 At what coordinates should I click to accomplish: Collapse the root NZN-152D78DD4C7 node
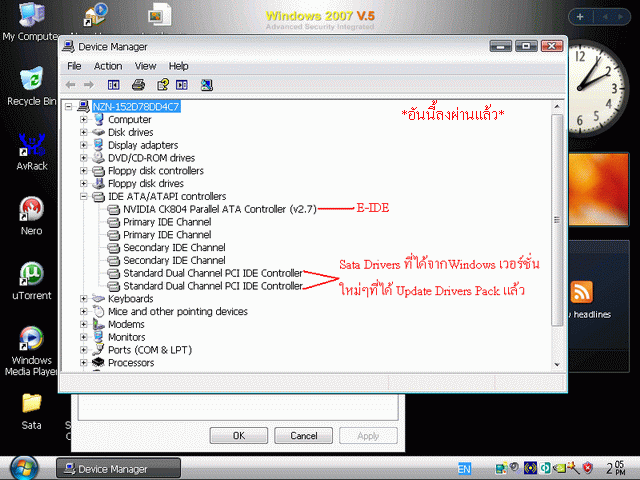click(69, 107)
